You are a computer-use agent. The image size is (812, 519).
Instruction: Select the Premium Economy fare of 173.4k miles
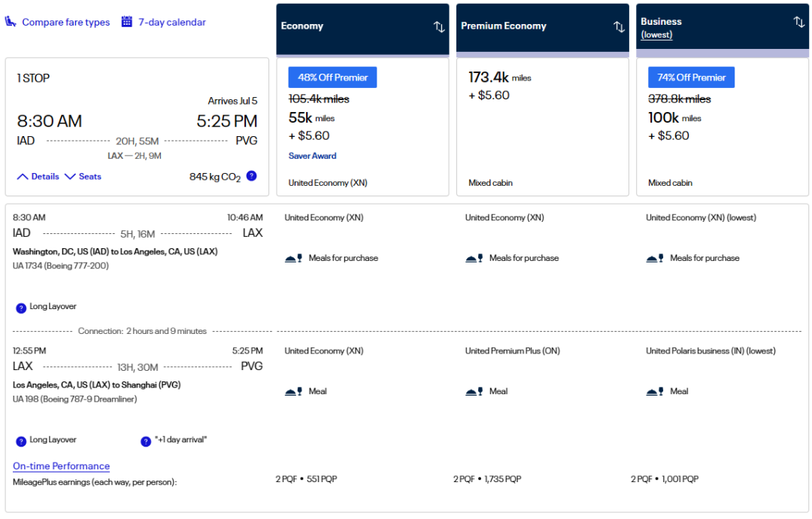543,127
